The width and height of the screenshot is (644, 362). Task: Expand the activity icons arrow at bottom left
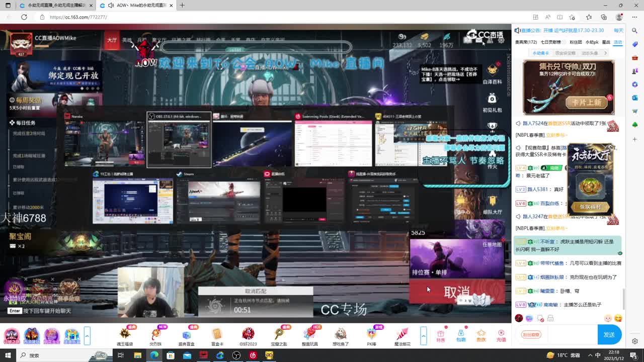(87, 335)
